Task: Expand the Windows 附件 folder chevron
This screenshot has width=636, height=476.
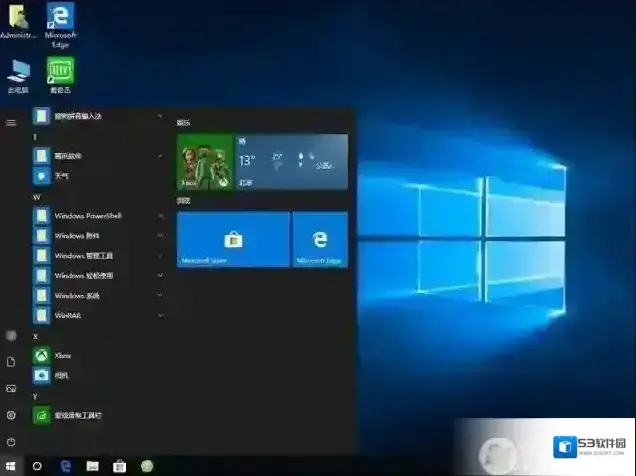Action: pos(160,235)
